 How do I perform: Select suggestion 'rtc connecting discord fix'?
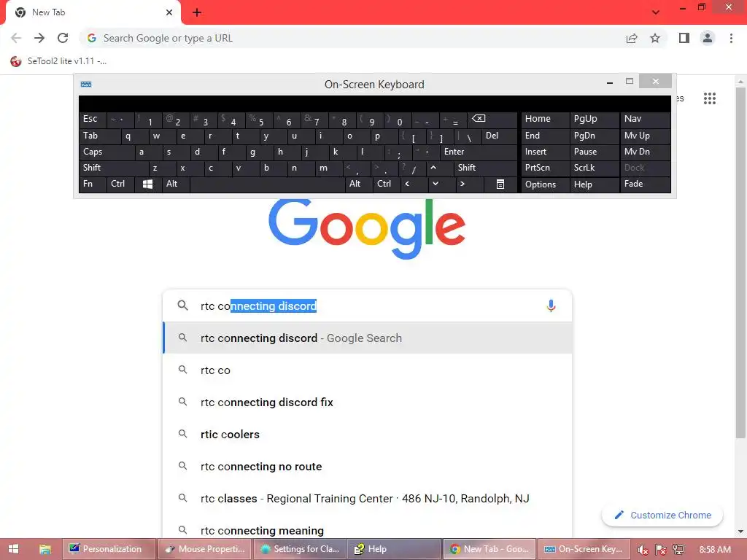[367, 402]
